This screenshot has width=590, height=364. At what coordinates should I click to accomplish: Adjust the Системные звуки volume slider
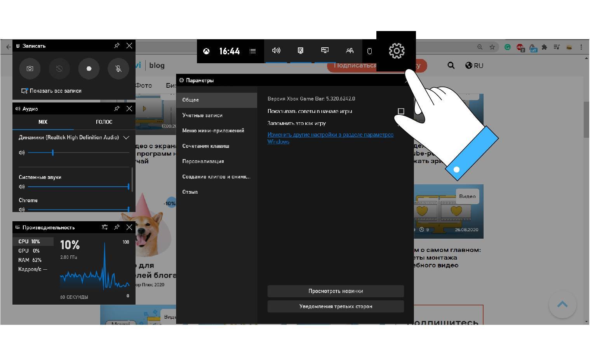pyautogui.click(x=128, y=187)
